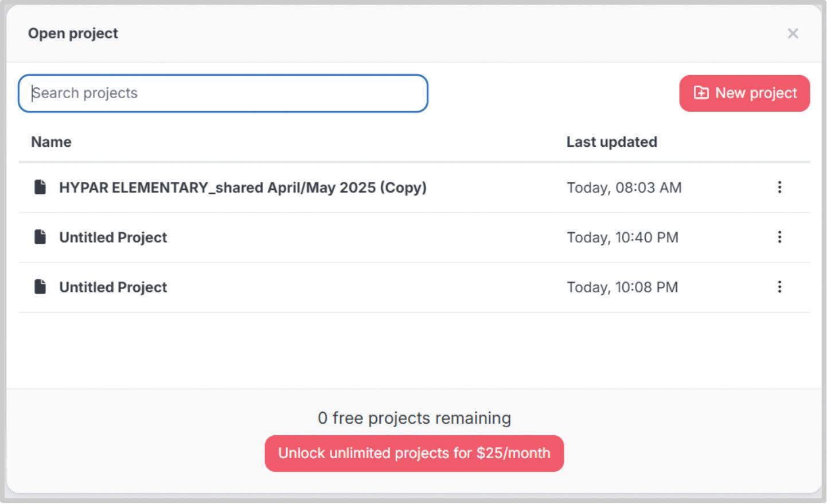
Task: Click file icon of Untitled Project updated 10:08 PM
Action: coord(40,287)
